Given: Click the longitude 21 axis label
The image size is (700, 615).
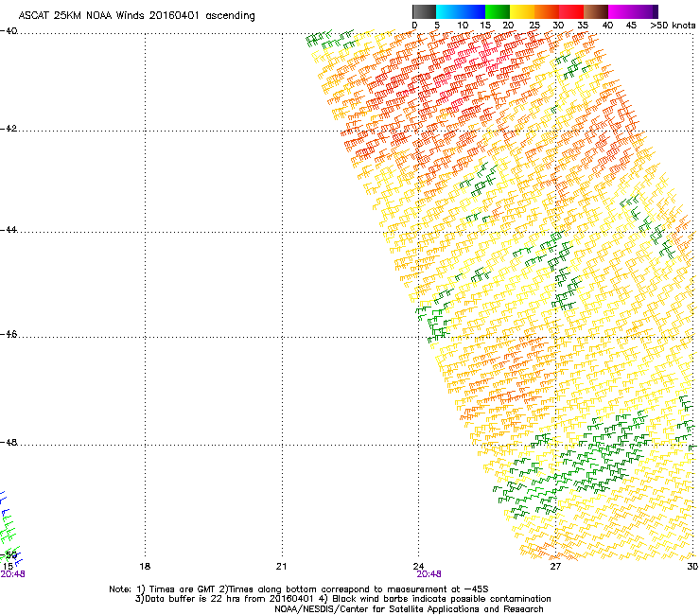Looking at the screenshot, I should tap(281, 567).
